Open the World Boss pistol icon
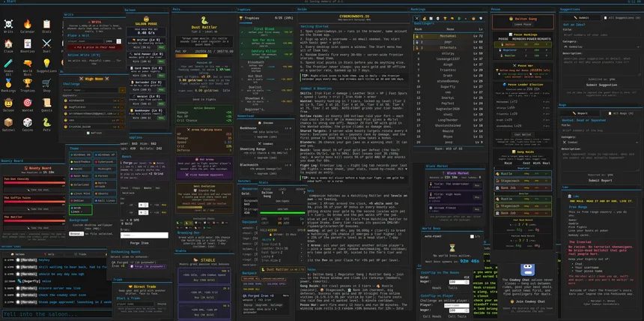 click(x=28, y=65)
